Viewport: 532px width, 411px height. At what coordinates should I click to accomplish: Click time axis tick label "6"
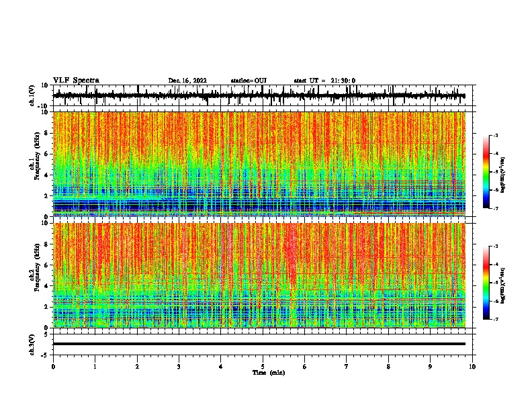(x=305, y=367)
